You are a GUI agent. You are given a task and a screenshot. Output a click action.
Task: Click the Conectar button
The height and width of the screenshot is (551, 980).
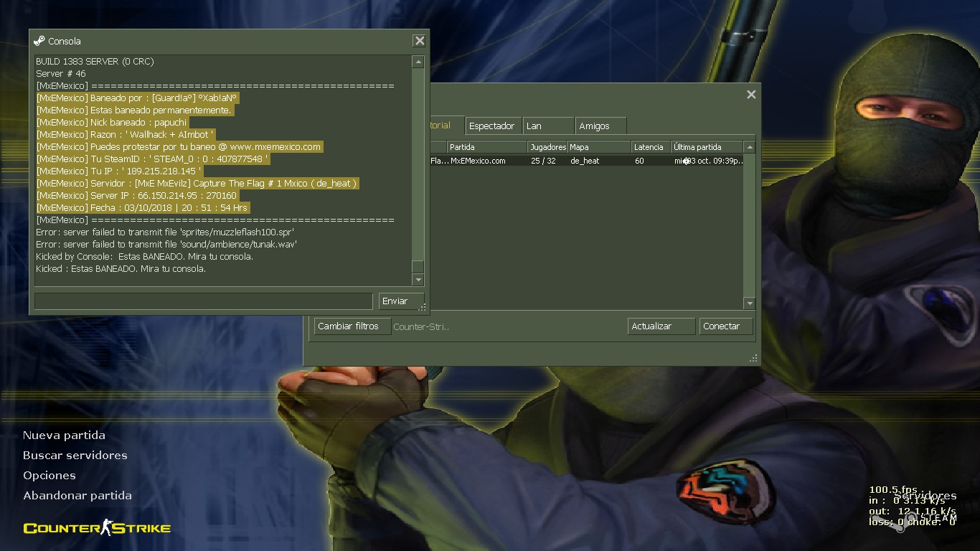726,326
